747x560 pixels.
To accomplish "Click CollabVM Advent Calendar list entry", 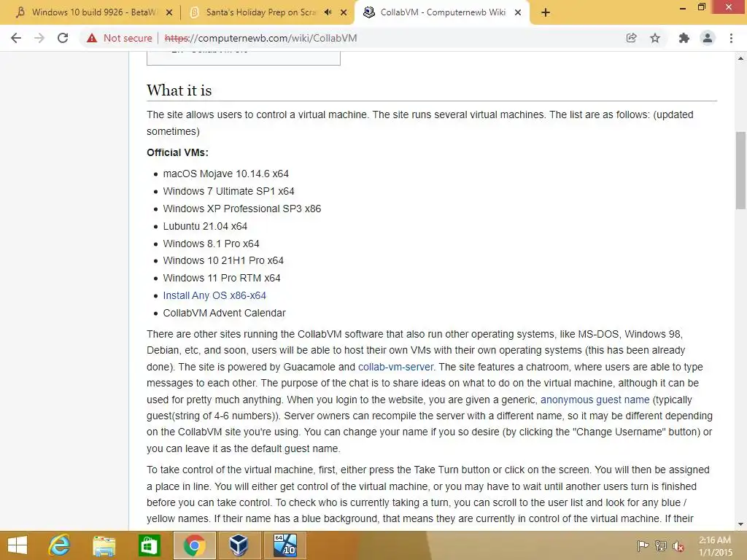I will 225,314.
